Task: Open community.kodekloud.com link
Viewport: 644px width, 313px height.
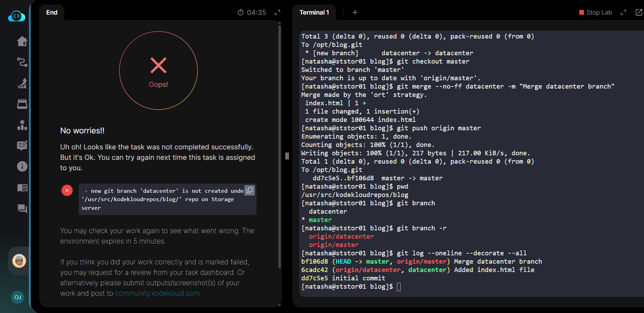Action: point(157,293)
